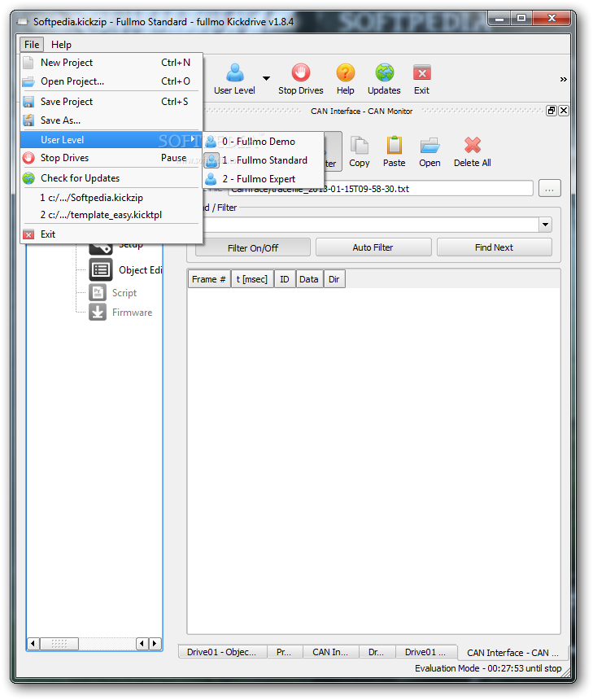This screenshot has height=700, width=593.
Task: Click the ID column header
Action: point(285,279)
